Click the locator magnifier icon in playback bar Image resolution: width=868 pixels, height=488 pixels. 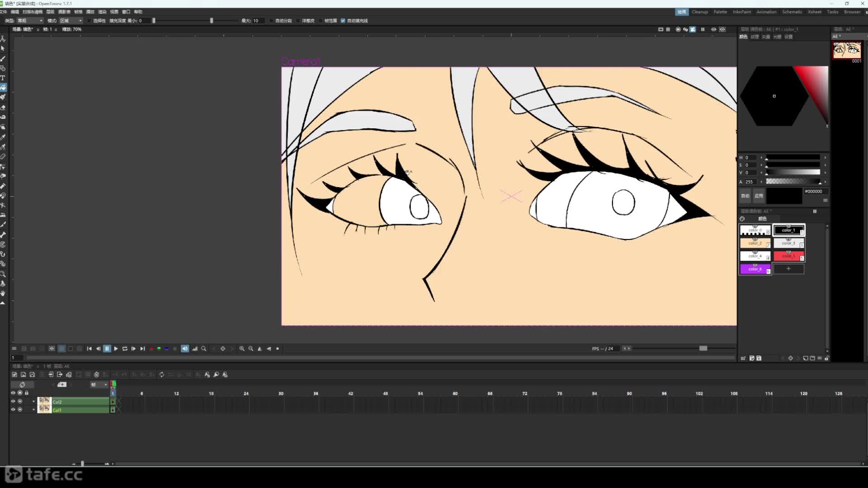tap(204, 348)
